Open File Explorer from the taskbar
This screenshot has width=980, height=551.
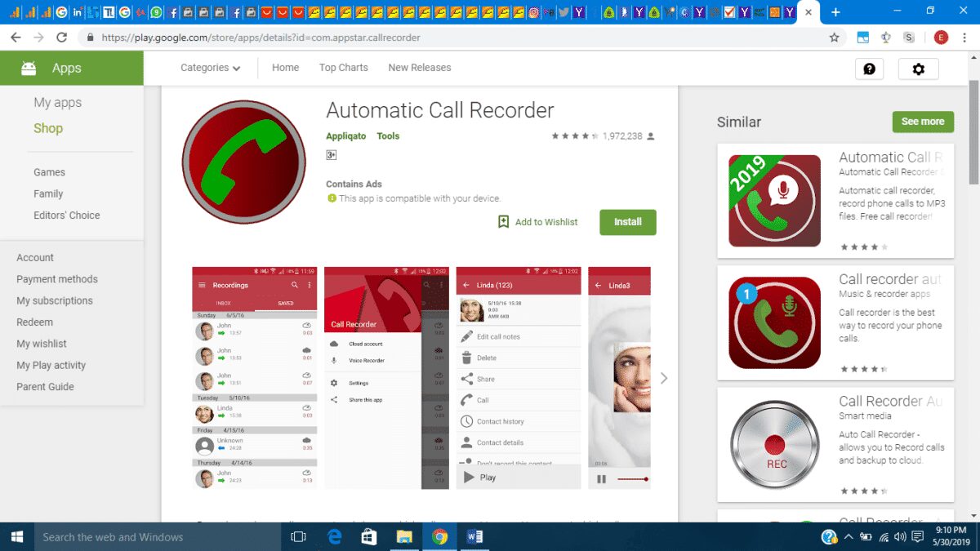tap(404, 537)
